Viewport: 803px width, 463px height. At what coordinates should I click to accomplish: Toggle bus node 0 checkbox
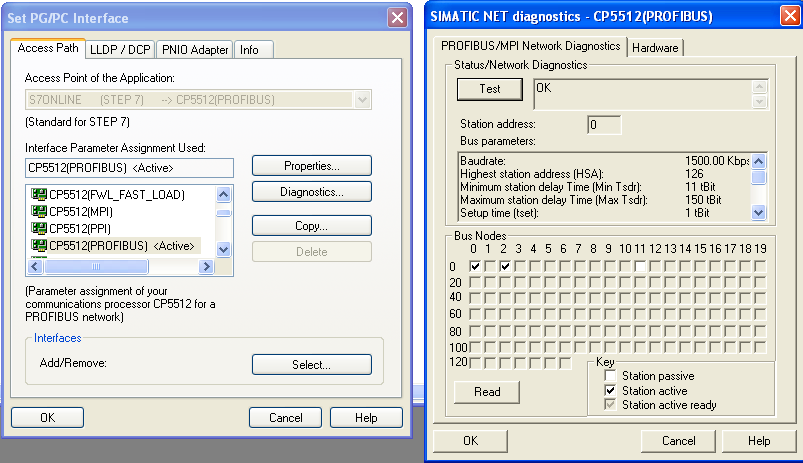[x=475, y=266]
